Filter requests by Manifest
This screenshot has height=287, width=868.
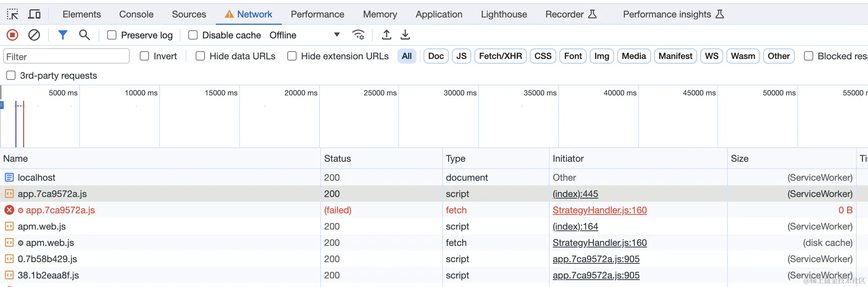coord(675,56)
